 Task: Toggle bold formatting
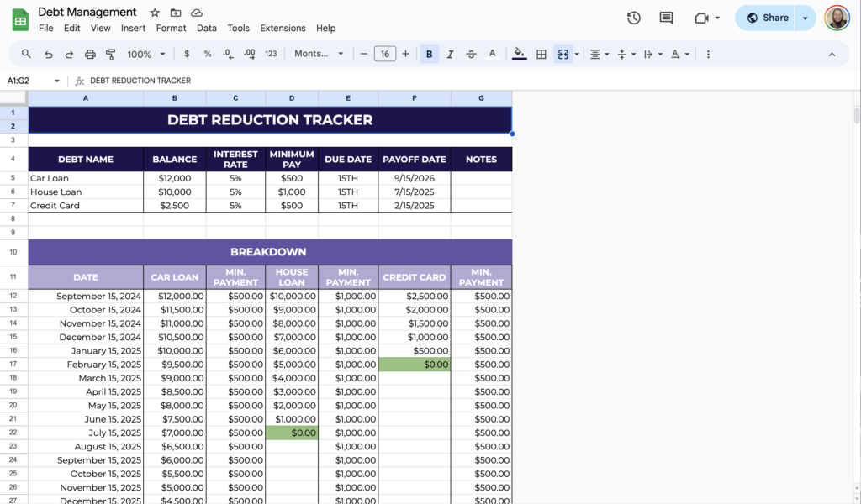tap(429, 54)
